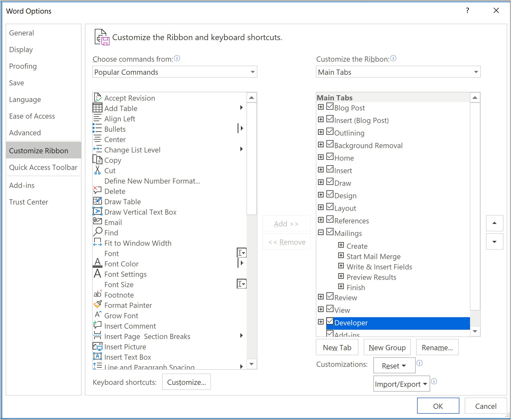Open the Import/Export dropdown
Screen dimensions: 511x420
[402, 384]
